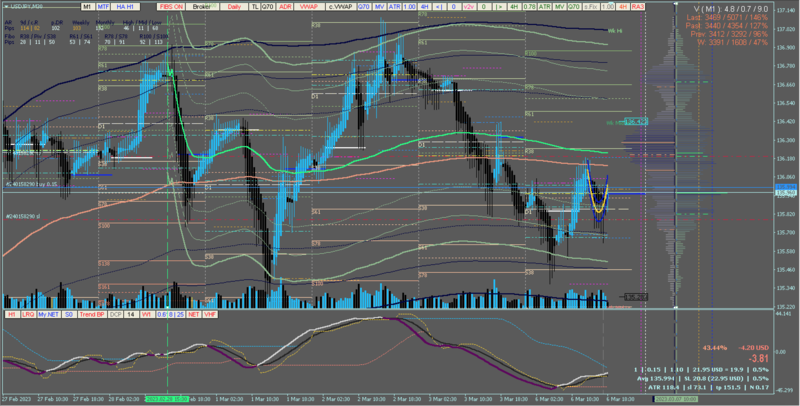Click the blue 1.00 value button

pos(409,7)
